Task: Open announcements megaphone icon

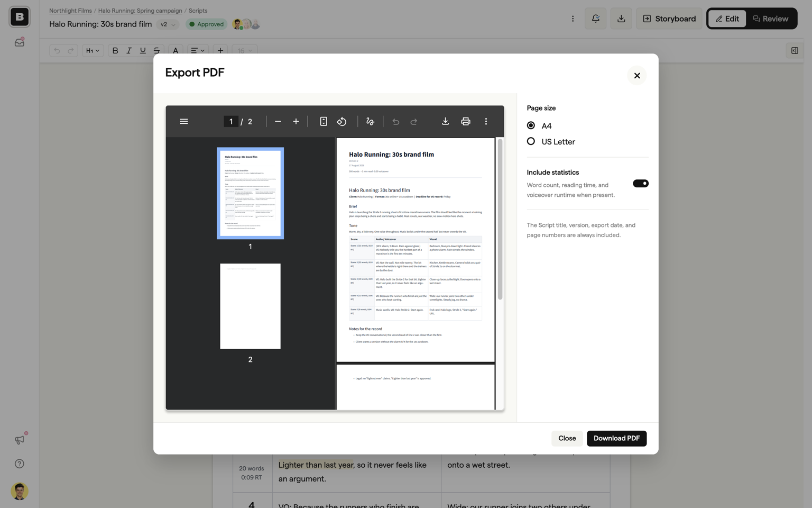Action: (x=20, y=440)
